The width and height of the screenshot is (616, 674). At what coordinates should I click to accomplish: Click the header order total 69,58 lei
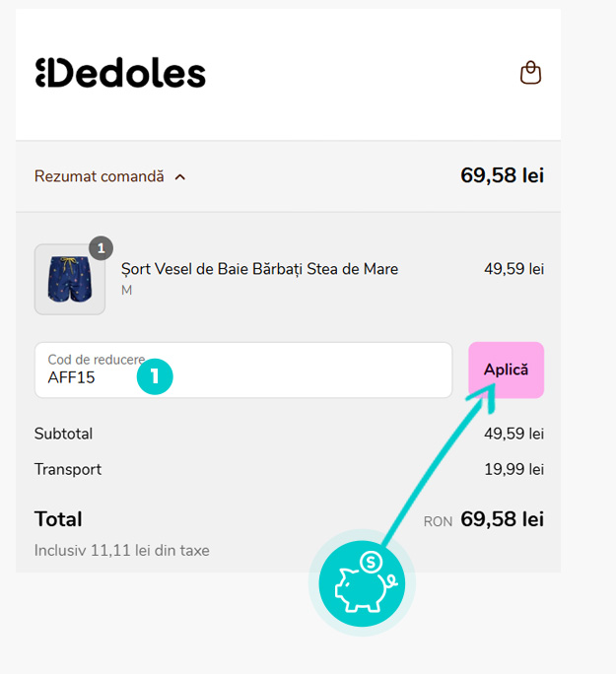[x=502, y=176]
